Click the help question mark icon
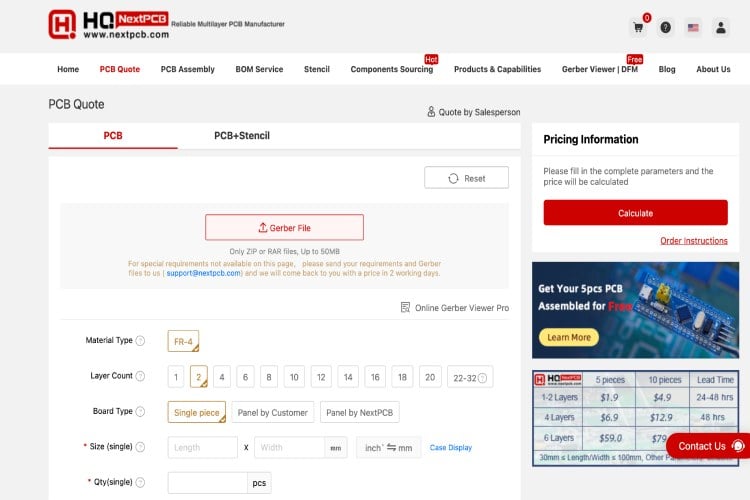The height and width of the screenshot is (500, 750). click(666, 27)
